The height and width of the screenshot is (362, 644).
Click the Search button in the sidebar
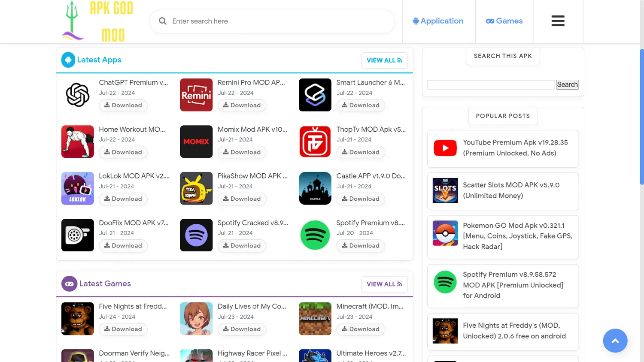567,84
